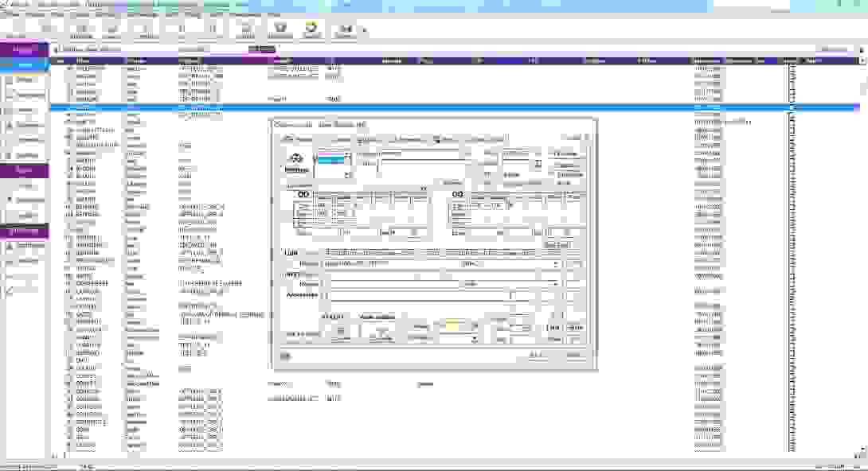Click the small icon at the dialog's bottom-left corner

pyautogui.click(x=285, y=356)
